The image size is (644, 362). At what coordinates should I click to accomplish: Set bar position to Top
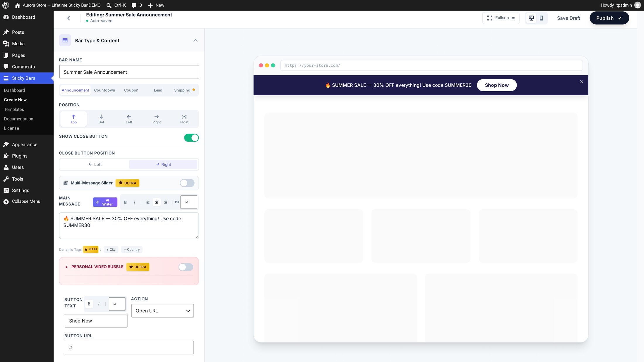[x=73, y=119]
